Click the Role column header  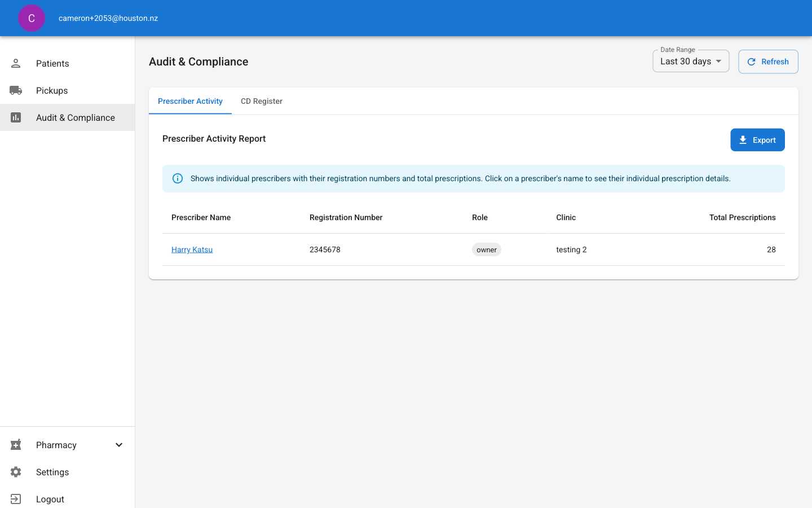480,217
